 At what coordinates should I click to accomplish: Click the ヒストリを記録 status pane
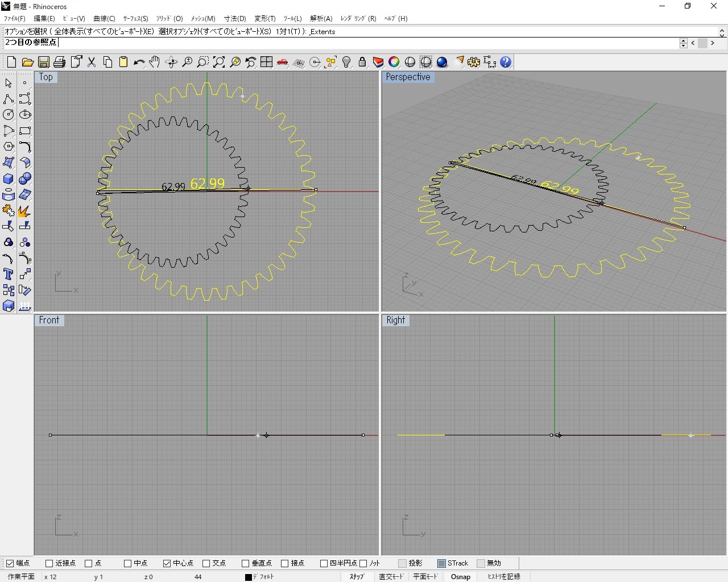point(504,576)
